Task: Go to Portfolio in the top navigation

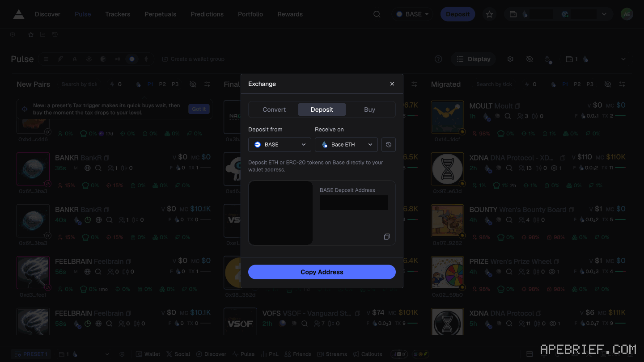Action: (x=250, y=14)
